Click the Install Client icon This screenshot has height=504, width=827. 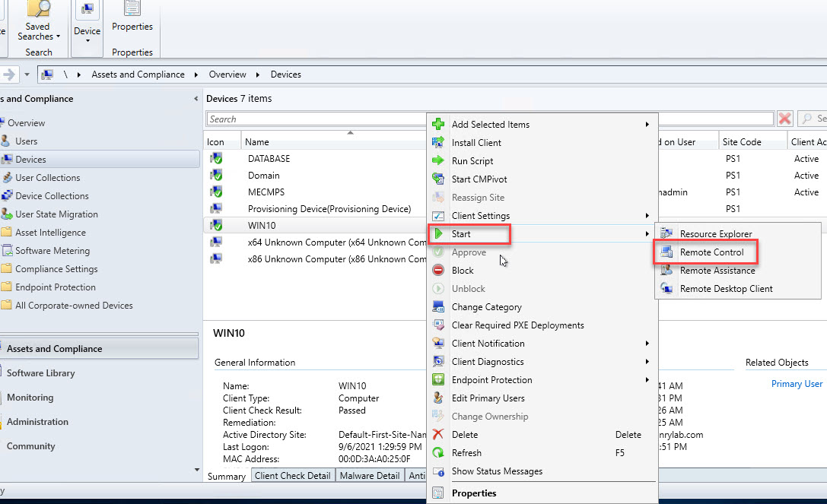coord(437,143)
